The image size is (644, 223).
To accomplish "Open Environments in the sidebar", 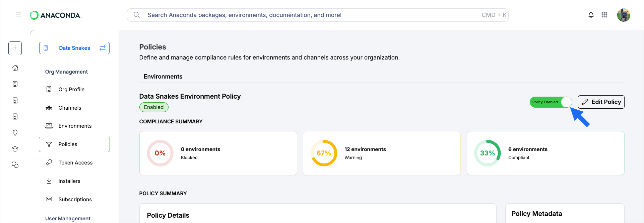I will (74, 126).
